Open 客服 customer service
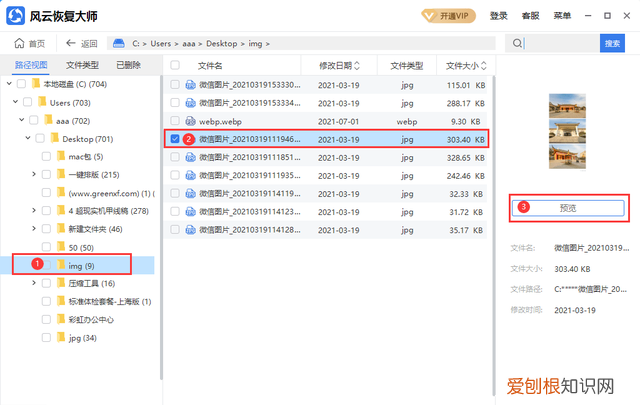 pyautogui.click(x=530, y=16)
